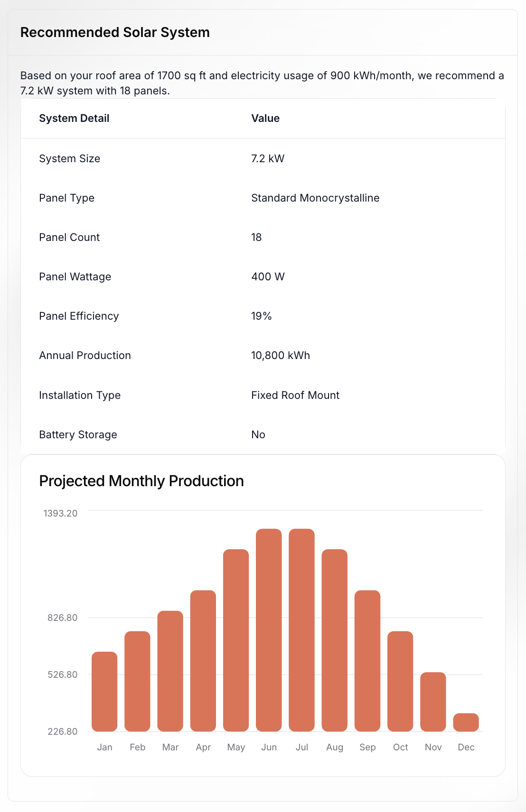Click the "Projected Monthly Production" chart title
The width and height of the screenshot is (526, 812).
tap(141, 481)
